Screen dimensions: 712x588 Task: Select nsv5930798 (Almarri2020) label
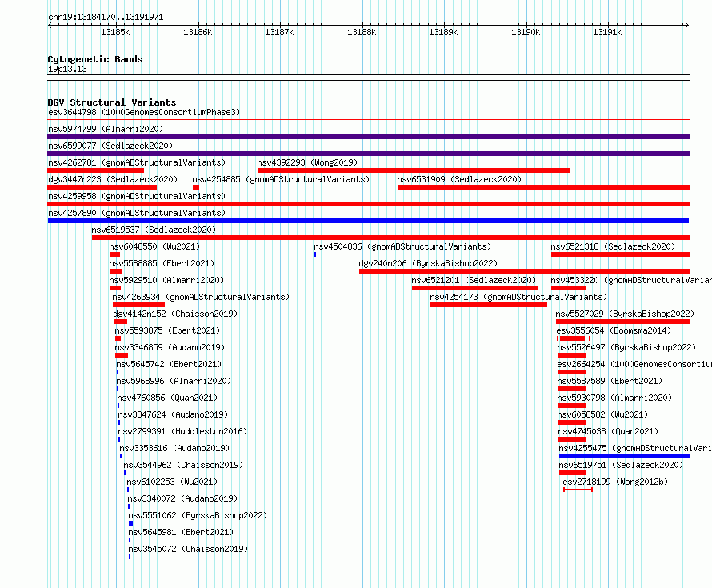tap(614, 398)
